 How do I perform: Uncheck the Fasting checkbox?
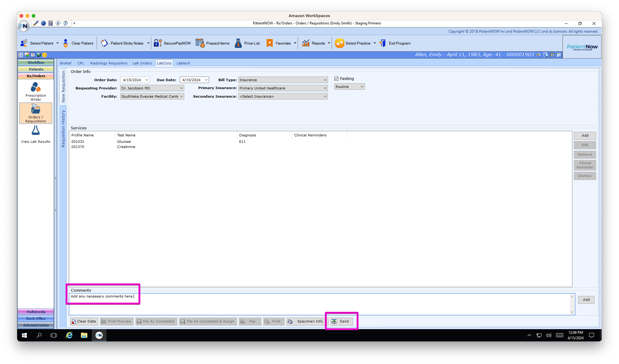[336, 79]
